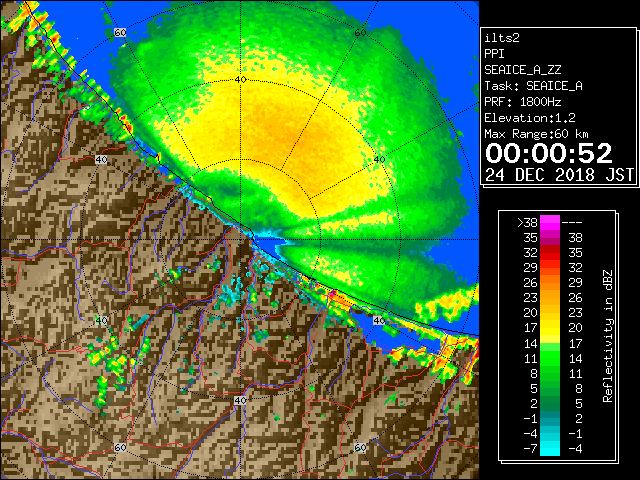This screenshot has width=640, height=480.
Task: Click the '-7' legend label
Action: pos(530,449)
